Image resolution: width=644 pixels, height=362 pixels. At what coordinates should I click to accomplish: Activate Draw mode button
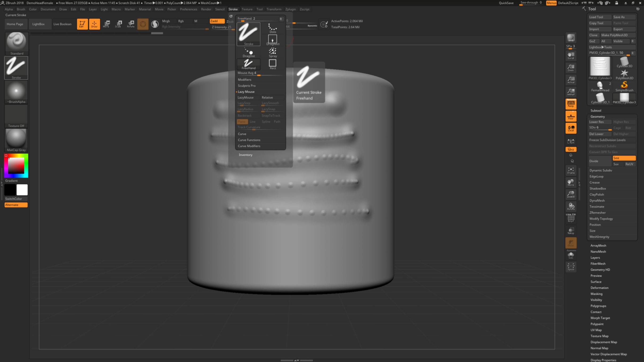[94, 24]
